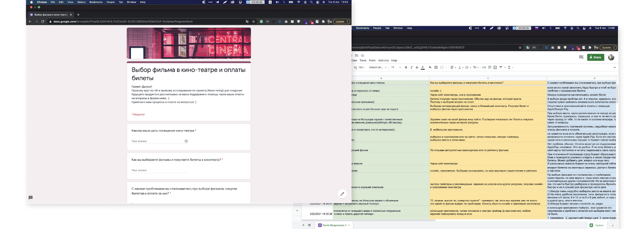The image size is (644, 229).
Task: Open the History menu in Chrome
Action: pos(81,2)
